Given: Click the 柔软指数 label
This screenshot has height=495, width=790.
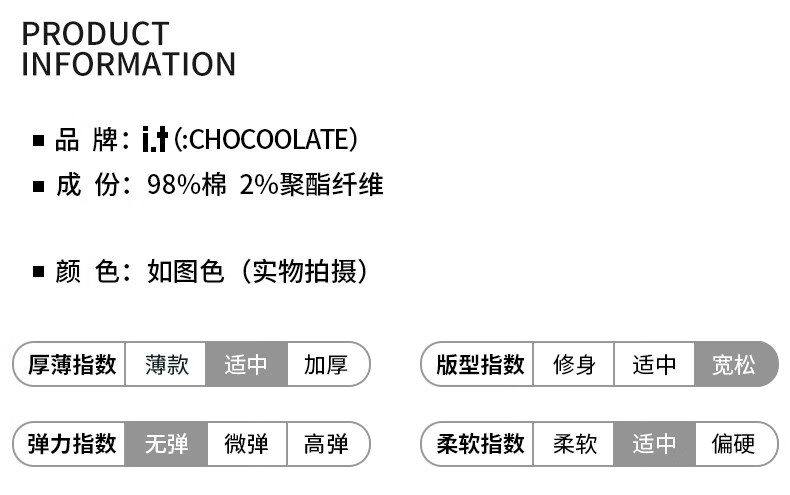Looking at the screenshot, I should coord(480,444).
